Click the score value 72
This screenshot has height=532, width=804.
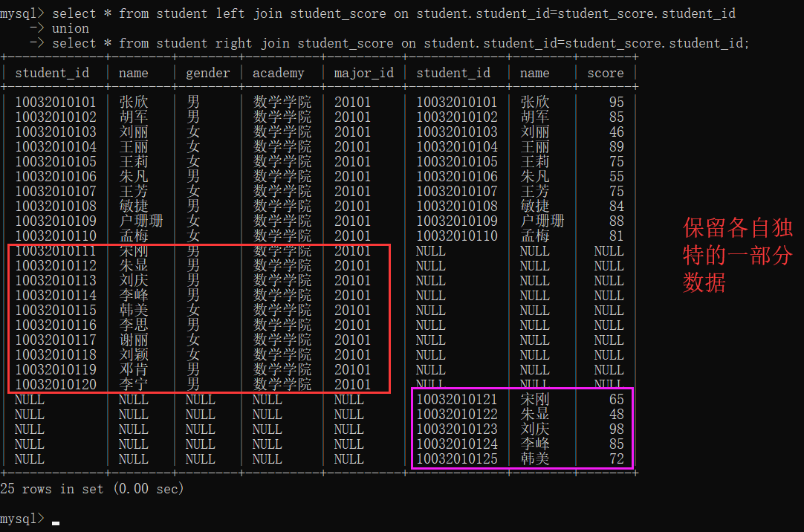(x=616, y=458)
